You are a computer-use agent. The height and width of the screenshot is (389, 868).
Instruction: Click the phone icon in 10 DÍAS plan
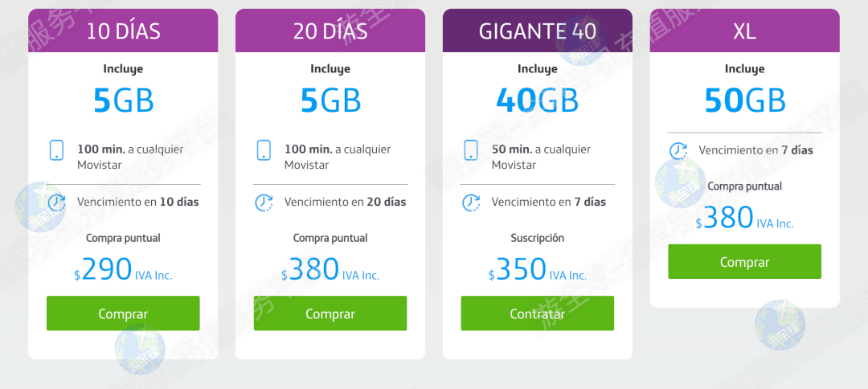(x=56, y=150)
